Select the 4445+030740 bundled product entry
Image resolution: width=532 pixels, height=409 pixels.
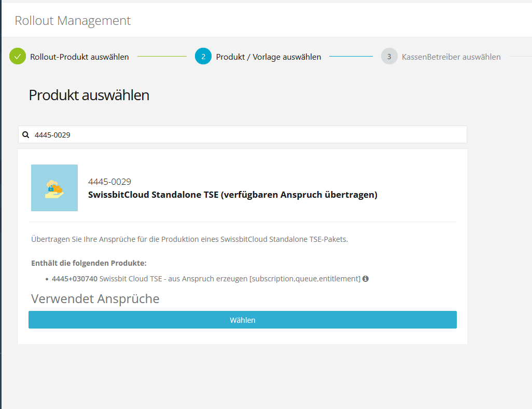(75, 279)
